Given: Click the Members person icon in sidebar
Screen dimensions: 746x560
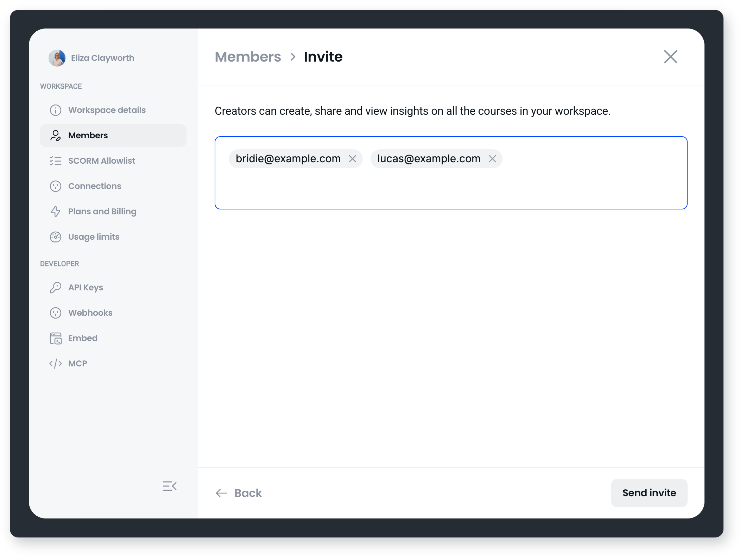Looking at the screenshot, I should pyautogui.click(x=56, y=136).
